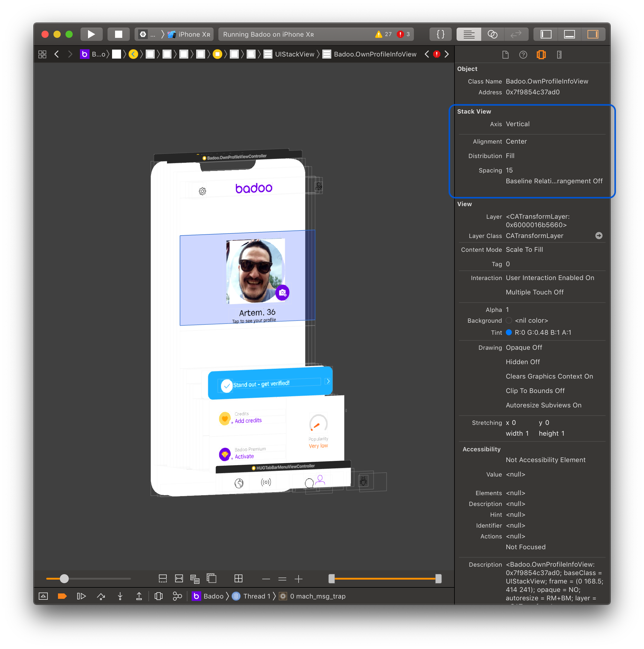Step out of the function
The image size is (644, 649).
point(139,596)
